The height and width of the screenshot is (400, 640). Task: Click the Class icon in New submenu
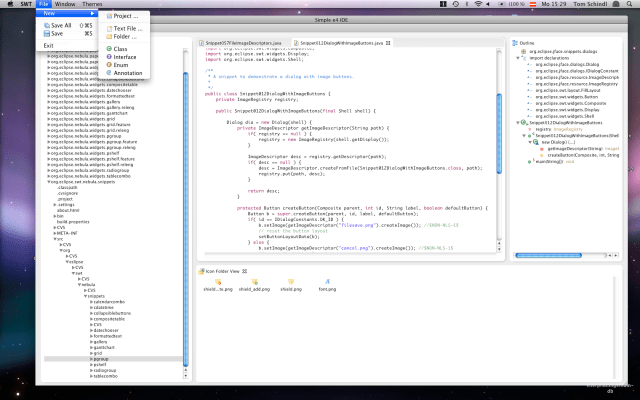point(108,49)
